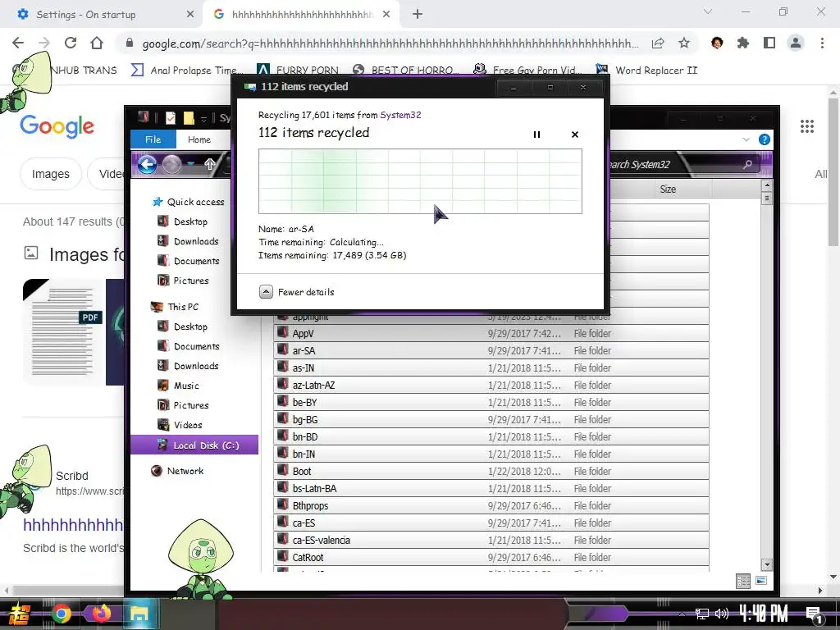Open Chrome extensions puzzle icon
This screenshot has width=840, height=630.
[x=742, y=43]
